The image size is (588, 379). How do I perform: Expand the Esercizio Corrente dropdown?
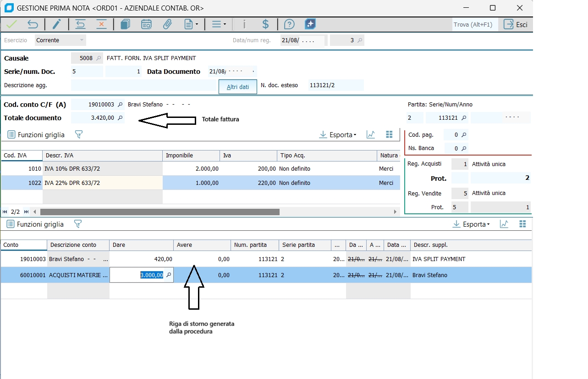82,40
